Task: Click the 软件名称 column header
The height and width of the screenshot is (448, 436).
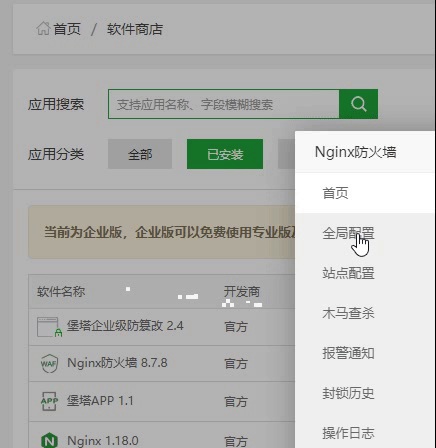Action: (x=61, y=292)
